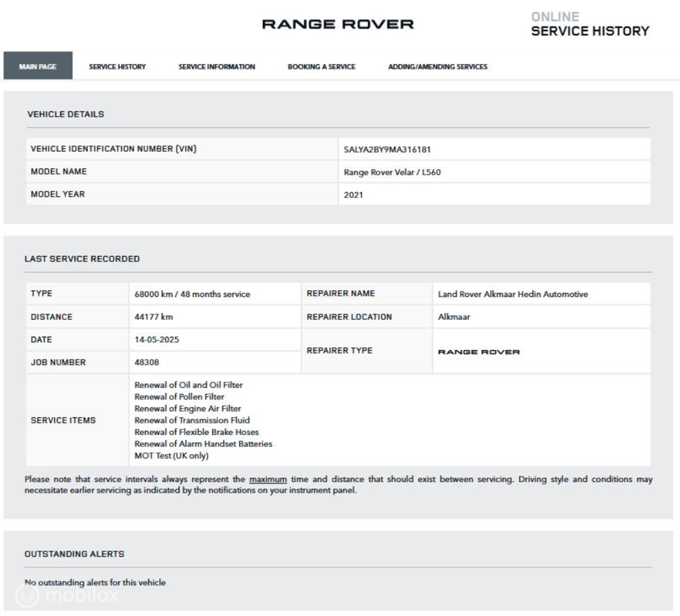The image size is (680, 616).
Task: Click the Model Year label
Action: pyautogui.click(x=58, y=194)
